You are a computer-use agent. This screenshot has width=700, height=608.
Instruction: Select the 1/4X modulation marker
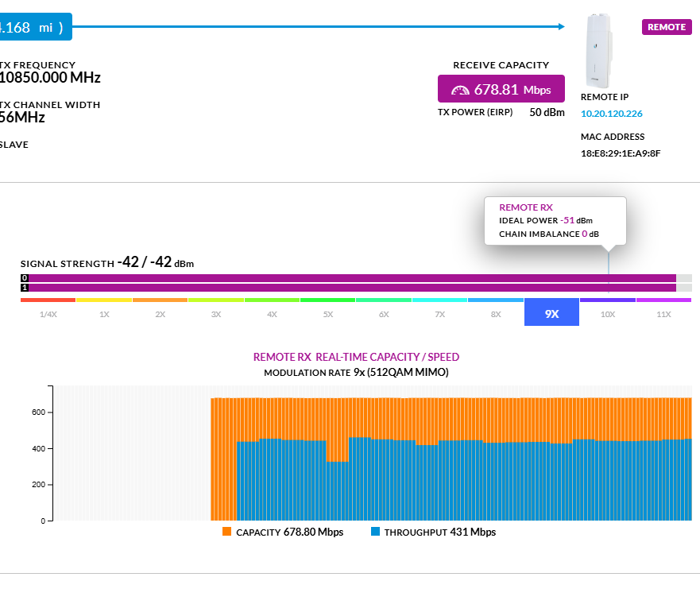point(48,315)
